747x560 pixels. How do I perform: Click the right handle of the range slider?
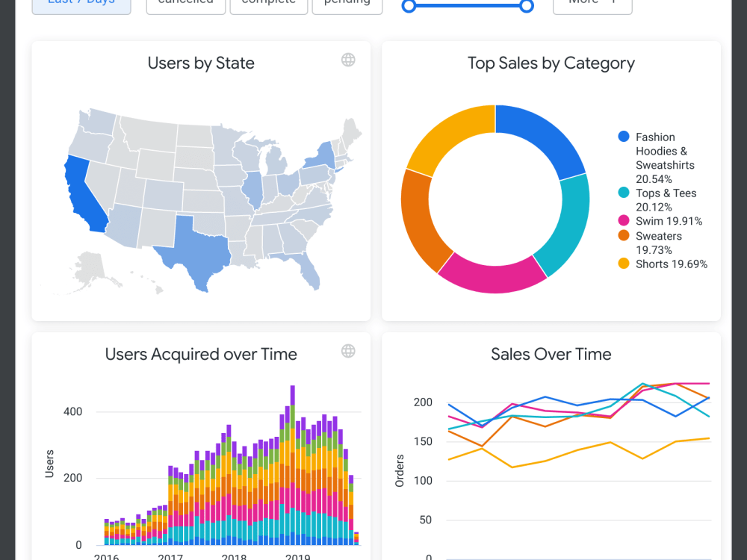(x=526, y=5)
